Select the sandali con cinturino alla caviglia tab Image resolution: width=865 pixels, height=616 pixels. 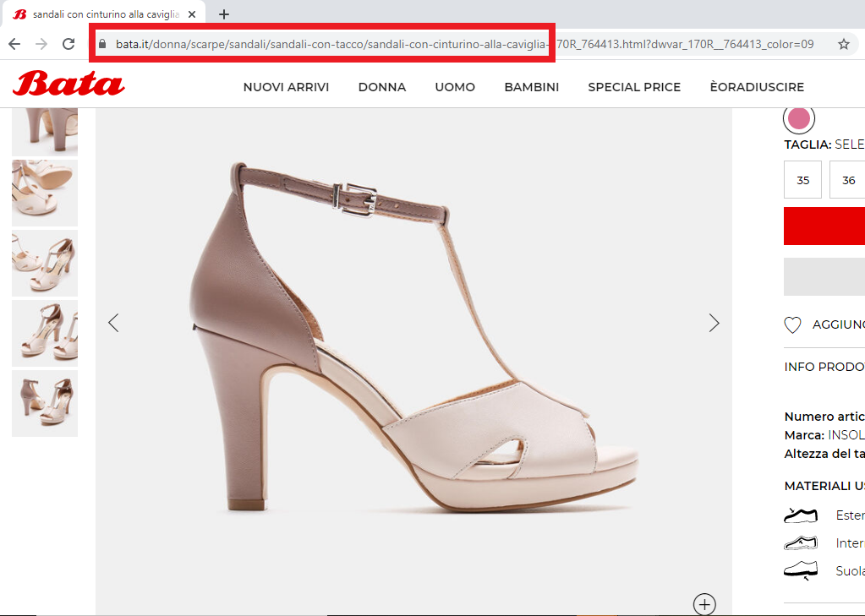[x=104, y=14]
